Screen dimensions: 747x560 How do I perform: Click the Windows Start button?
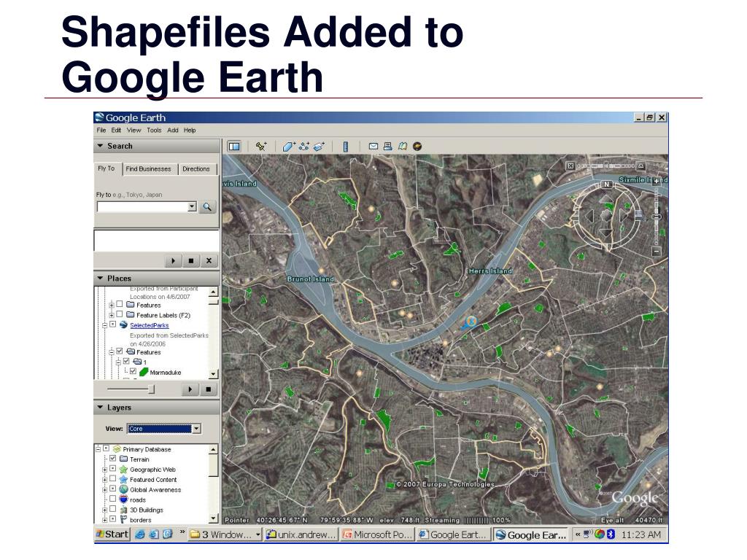[x=112, y=534]
